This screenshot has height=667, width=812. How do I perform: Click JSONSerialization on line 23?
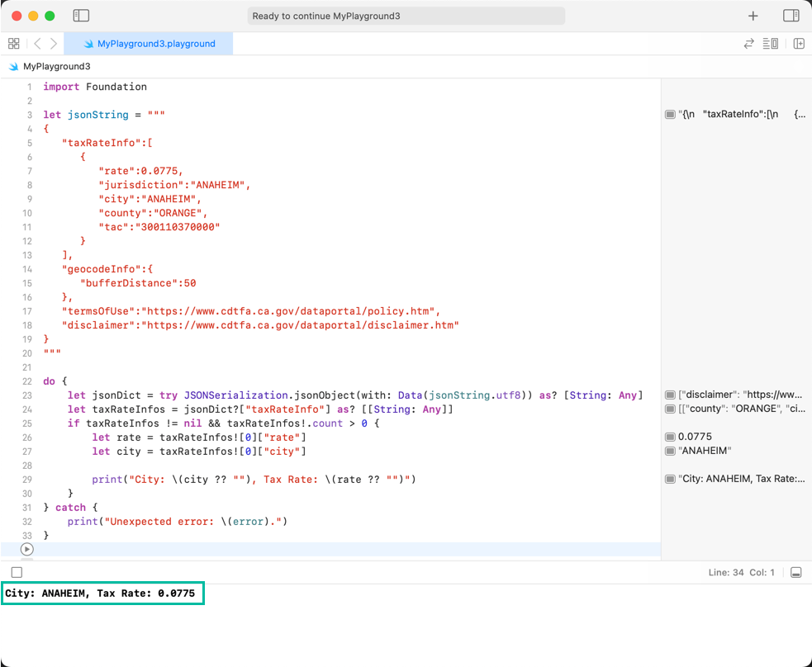(235, 395)
